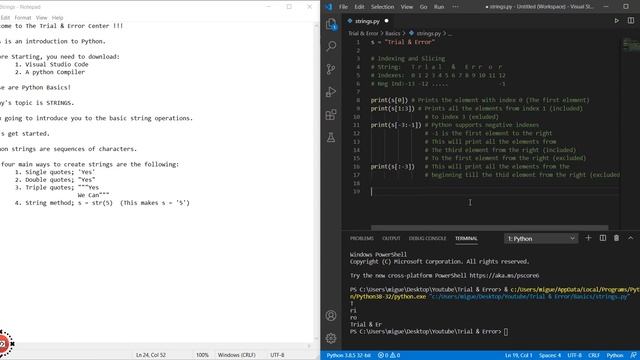The height and width of the screenshot is (360, 640).
Task: Open the View menu in Notepad
Action: pyautogui.click(x=42, y=18)
